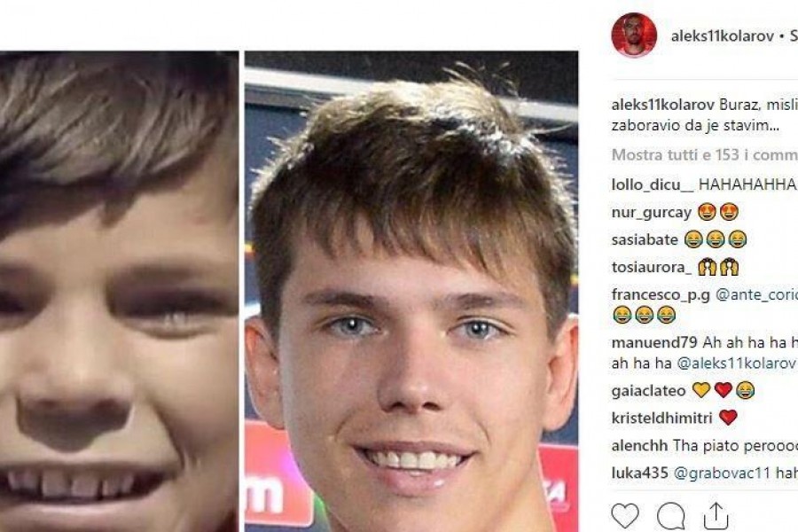Viewport: 798px width, 532px height.
Task: Follow the @ante_coric mention link
Action: [757, 294]
